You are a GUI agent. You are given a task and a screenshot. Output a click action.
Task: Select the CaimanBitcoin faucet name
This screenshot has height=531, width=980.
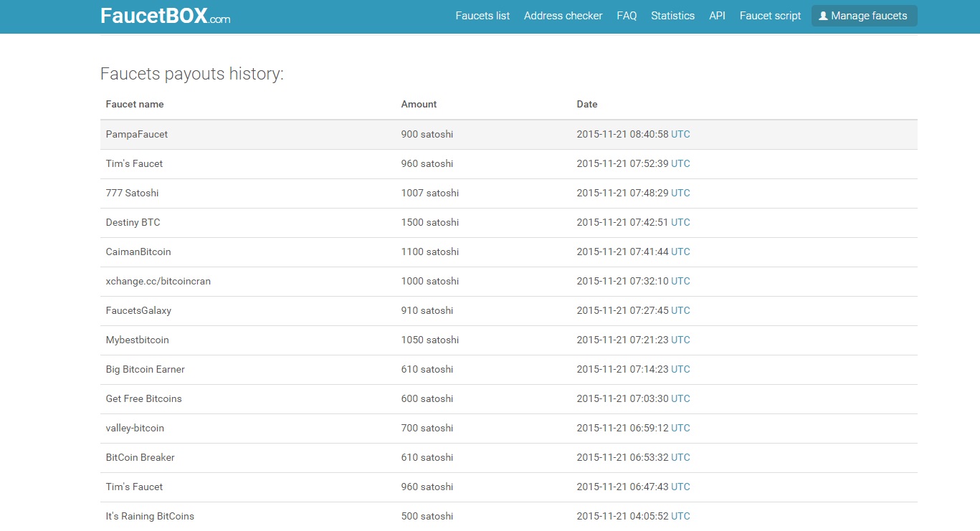(x=138, y=252)
